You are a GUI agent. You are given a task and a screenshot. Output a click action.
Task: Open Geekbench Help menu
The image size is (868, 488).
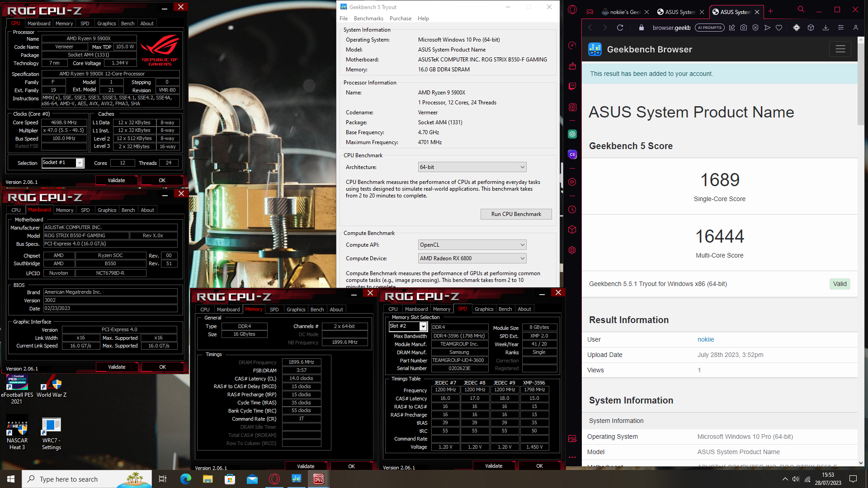pyautogui.click(x=423, y=19)
